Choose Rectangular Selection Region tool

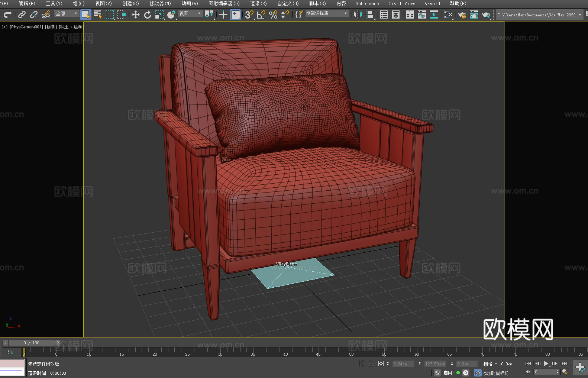pyautogui.click(x=110, y=14)
